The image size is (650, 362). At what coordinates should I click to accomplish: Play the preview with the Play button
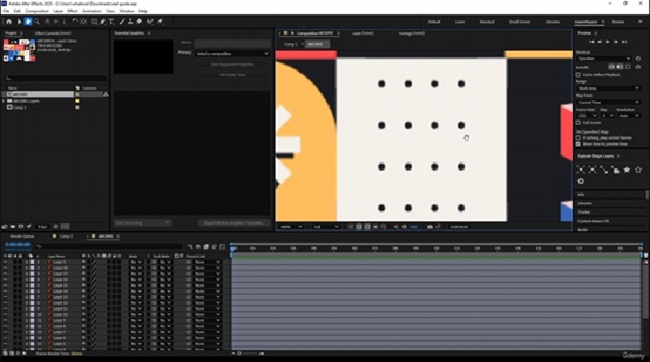point(608,42)
